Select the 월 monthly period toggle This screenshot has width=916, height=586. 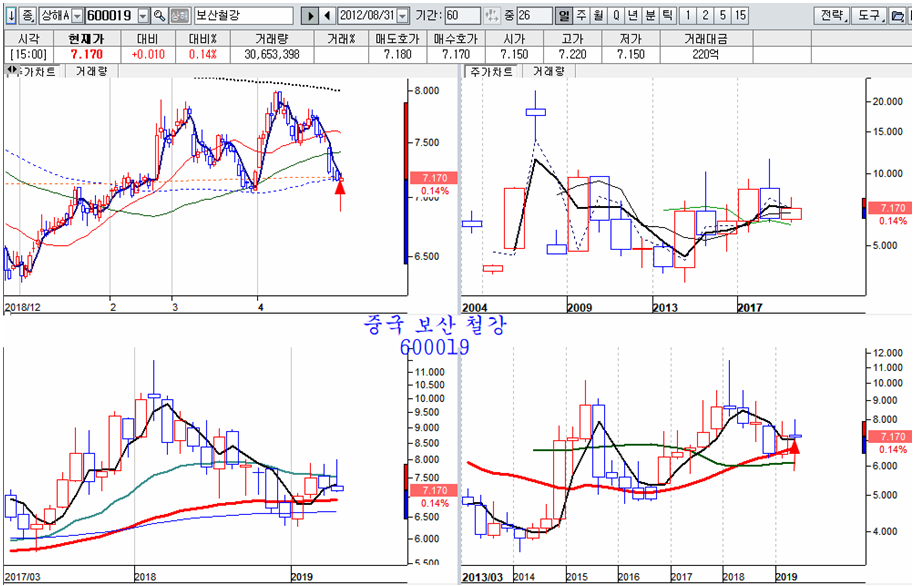(598, 15)
